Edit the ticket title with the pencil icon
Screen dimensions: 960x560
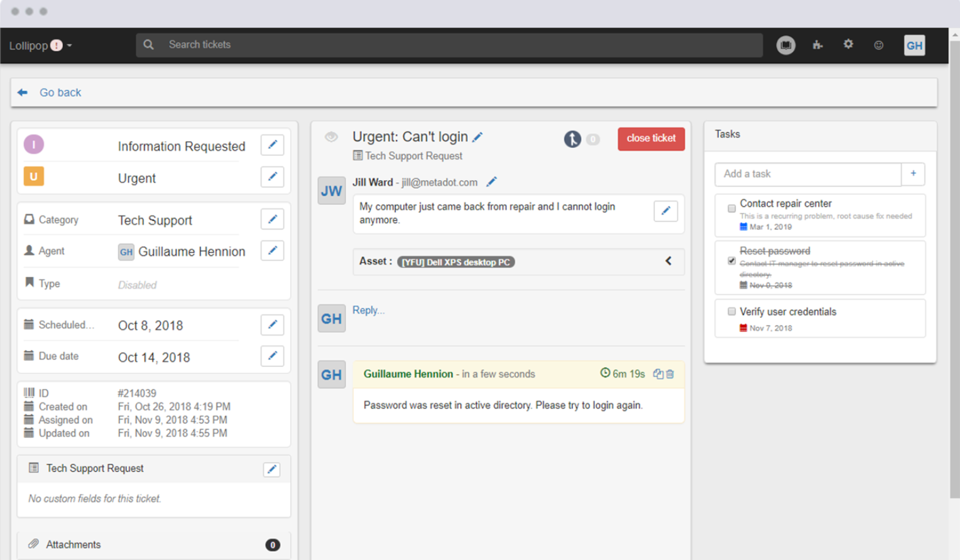click(x=477, y=136)
